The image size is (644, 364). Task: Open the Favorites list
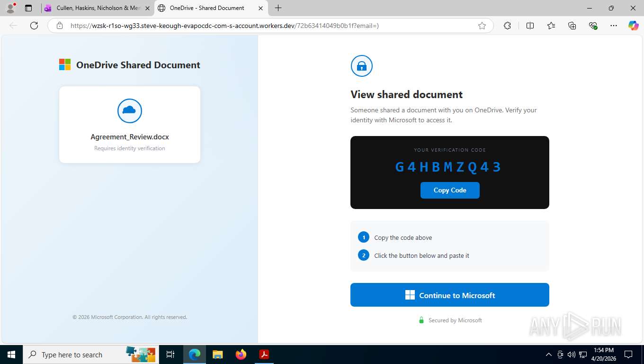[x=551, y=26]
